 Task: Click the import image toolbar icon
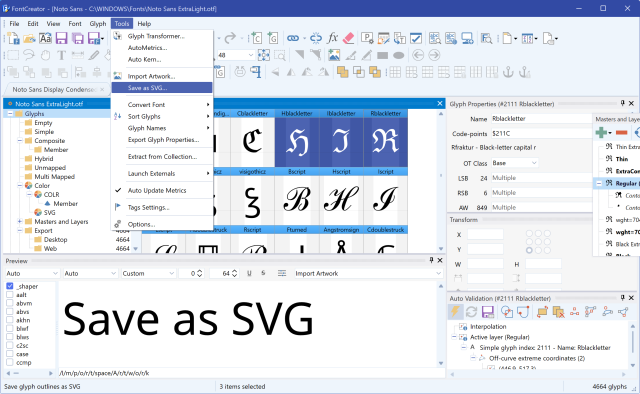[x=334, y=55]
